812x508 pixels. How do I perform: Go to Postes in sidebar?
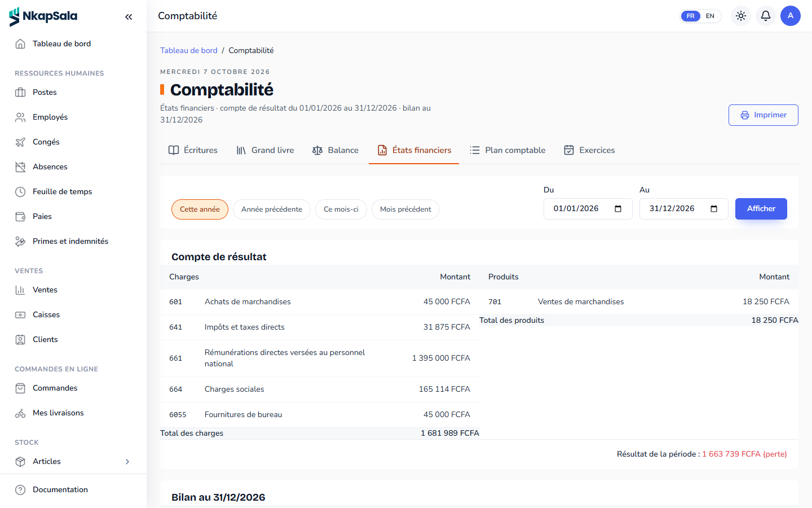coord(73,92)
